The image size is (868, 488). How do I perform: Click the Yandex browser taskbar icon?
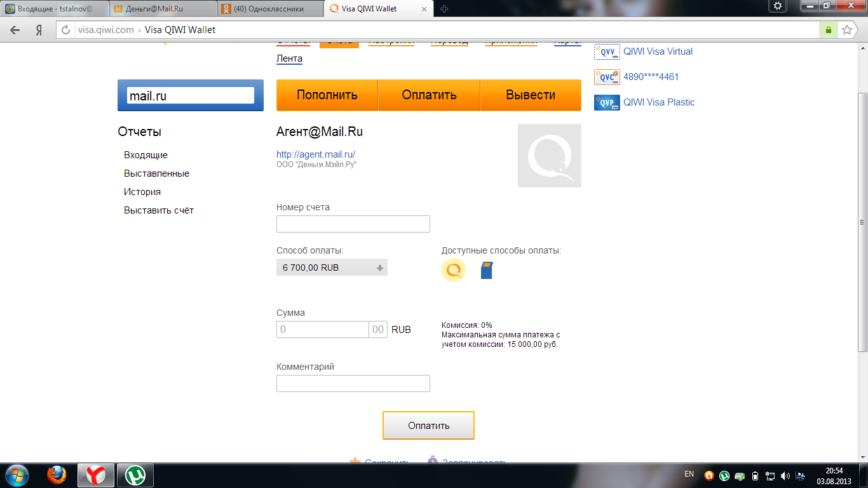tap(96, 475)
